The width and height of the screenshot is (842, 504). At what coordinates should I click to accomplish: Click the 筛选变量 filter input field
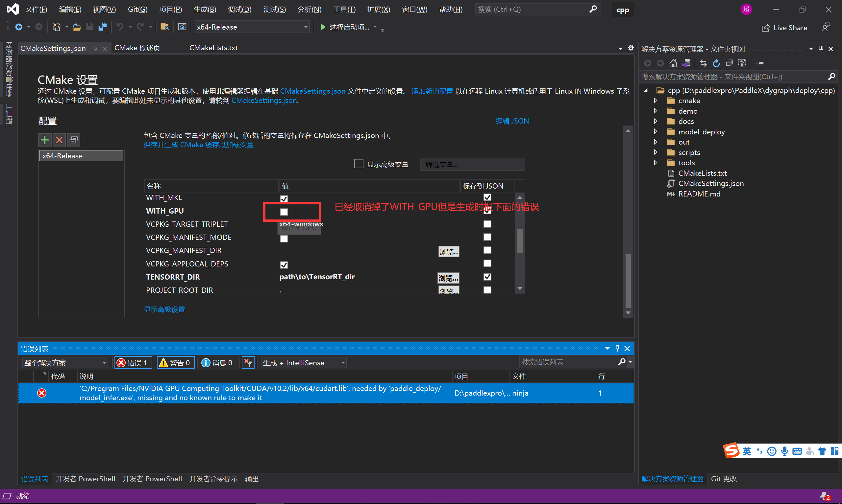point(472,164)
